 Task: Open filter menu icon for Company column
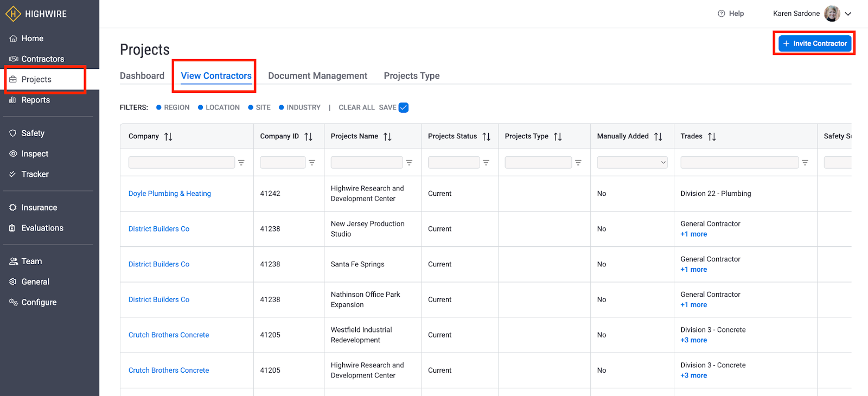(x=241, y=163)
